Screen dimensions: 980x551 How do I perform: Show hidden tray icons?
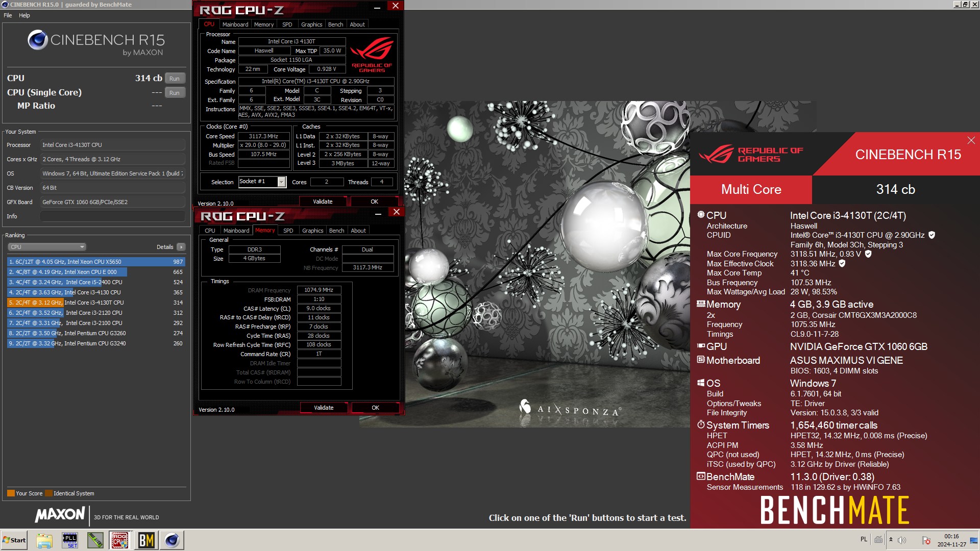pyautogui.click(x=891, y=540)
